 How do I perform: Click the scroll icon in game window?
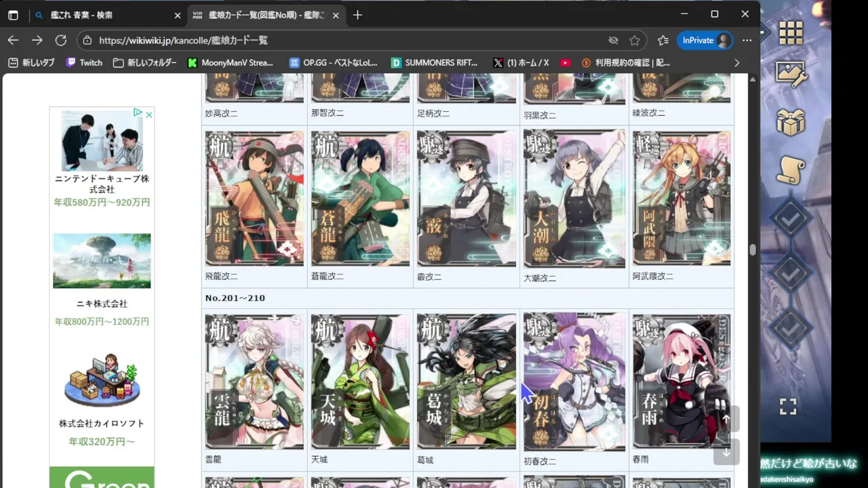tap(791, 169)
